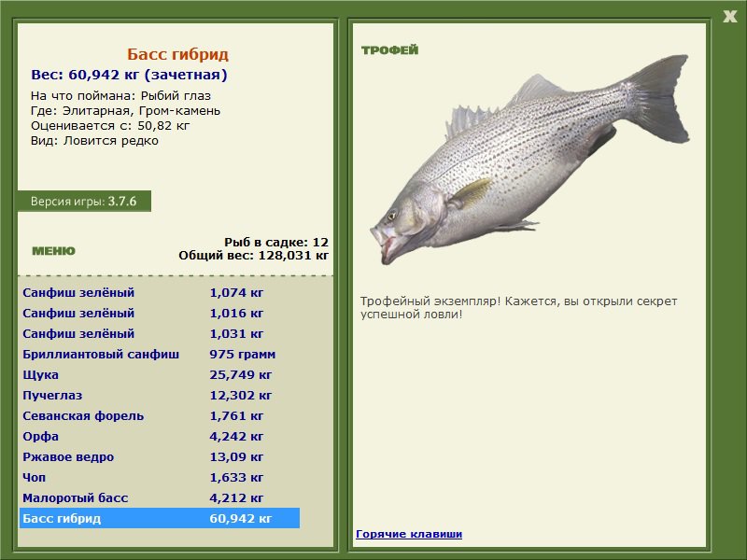The image size is (747, 560).
Task: Click the Басс гибрид title heading
Action: (x=177, y=54)
